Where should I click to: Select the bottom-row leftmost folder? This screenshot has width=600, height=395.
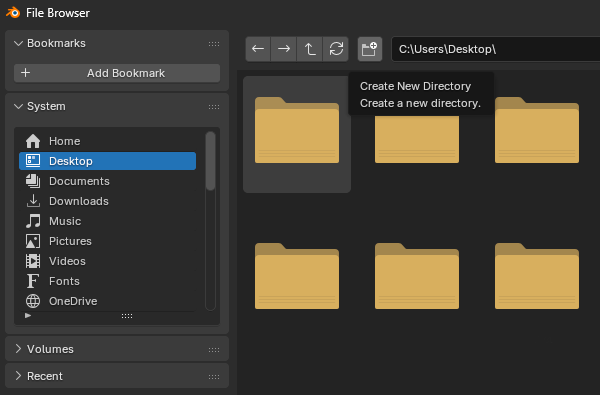click(x=297, y=276)
